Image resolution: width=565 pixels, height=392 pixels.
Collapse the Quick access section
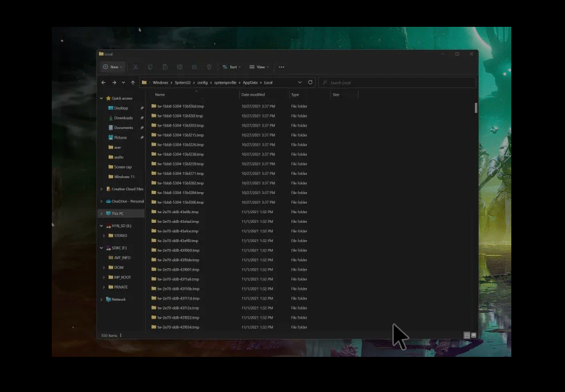[x=101, y=98]
